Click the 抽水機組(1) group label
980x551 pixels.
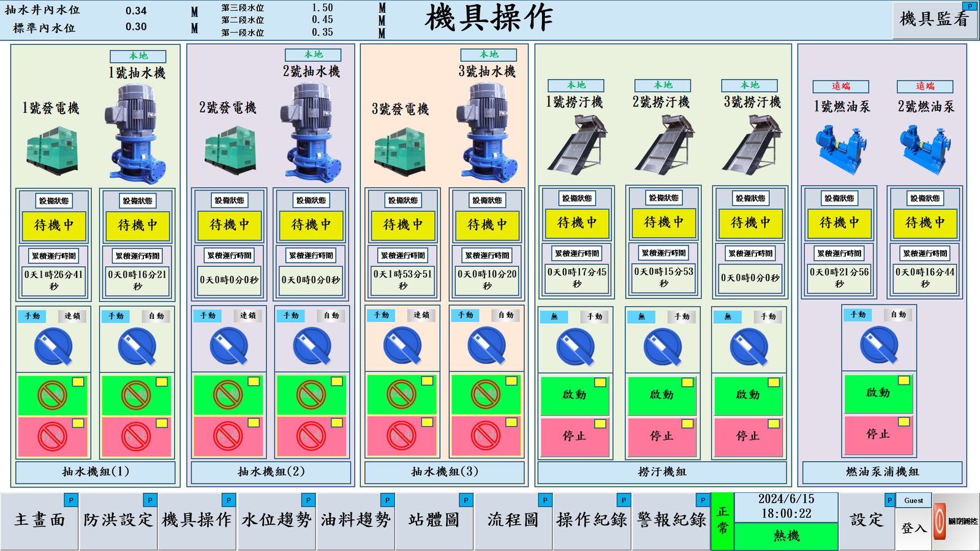coord(96,472)
